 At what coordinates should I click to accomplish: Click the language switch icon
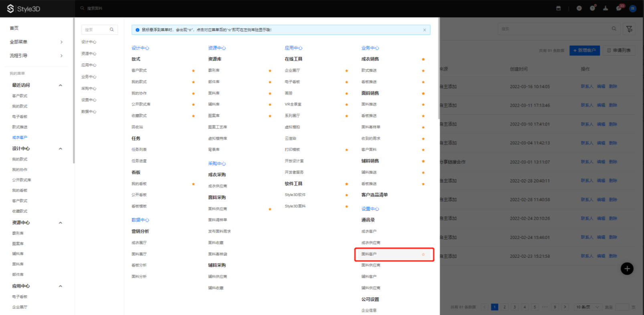click(579, 8)
